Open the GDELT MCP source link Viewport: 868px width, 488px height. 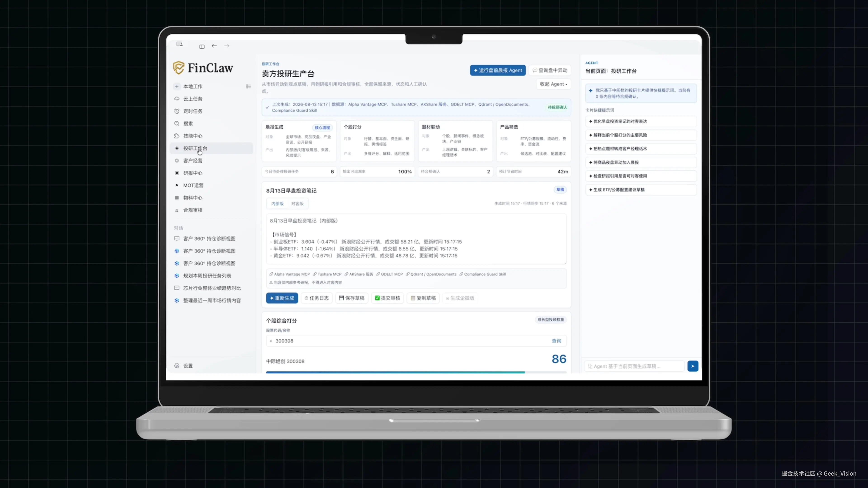coord(389,274)
